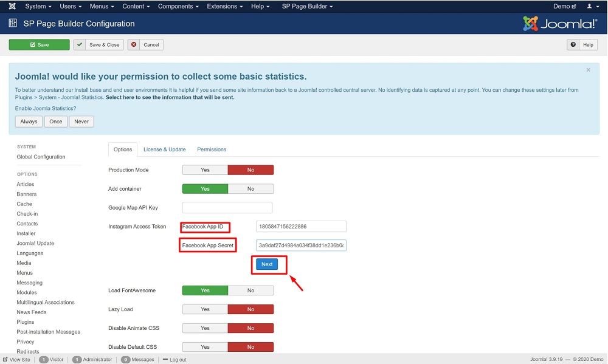Open Modules options in sidebar
Image resolution: width=608 pixels, height=364 pixels.
[27, 292]
